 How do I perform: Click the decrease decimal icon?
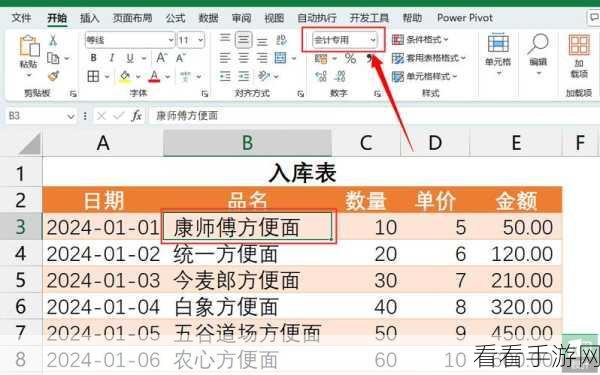click(x=340, y=77)
